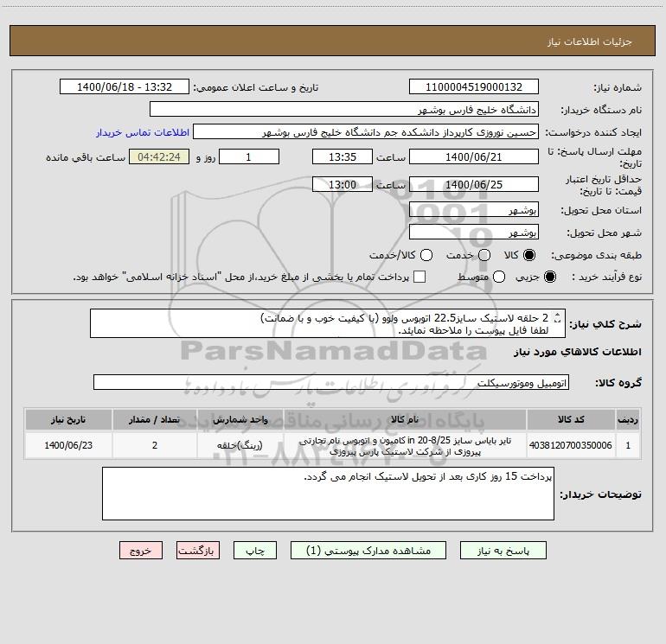Select the کالا/خدمت radio button
666x644 pixels.
[x=426, y=255]
